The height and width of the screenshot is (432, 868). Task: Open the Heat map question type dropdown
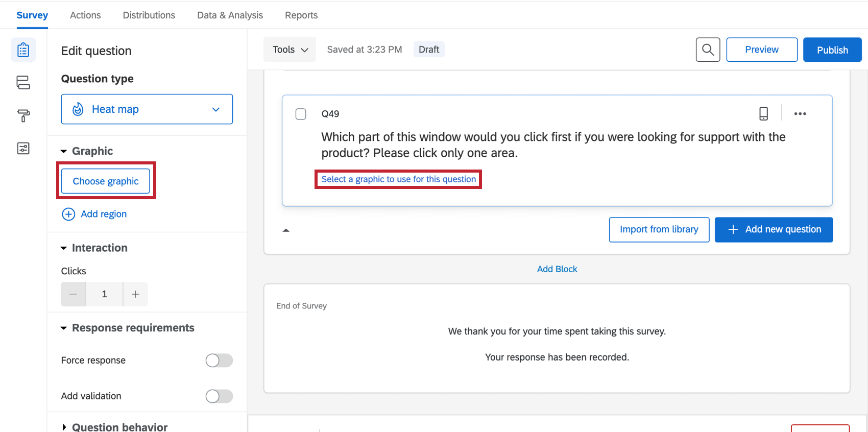tap(147, 109)
